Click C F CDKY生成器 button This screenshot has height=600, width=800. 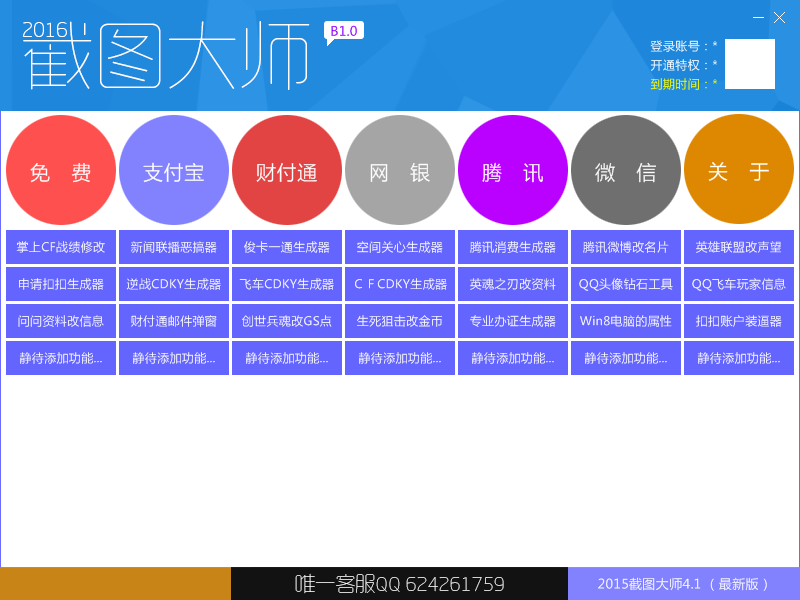[x=399, y=284]
